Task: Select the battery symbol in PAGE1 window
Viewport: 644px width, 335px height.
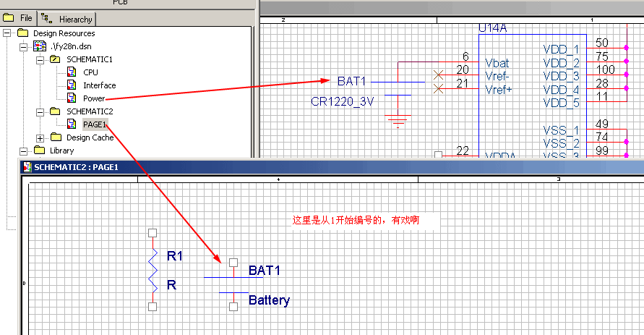Action: point(233,284)
